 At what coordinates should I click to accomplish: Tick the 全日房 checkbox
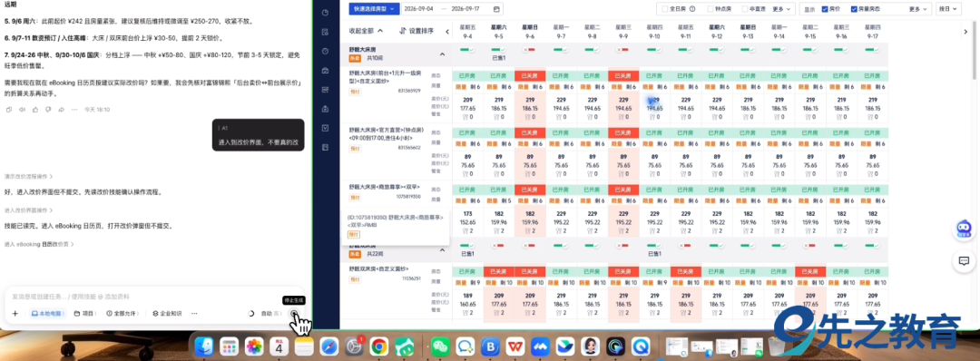pos(664,9)
